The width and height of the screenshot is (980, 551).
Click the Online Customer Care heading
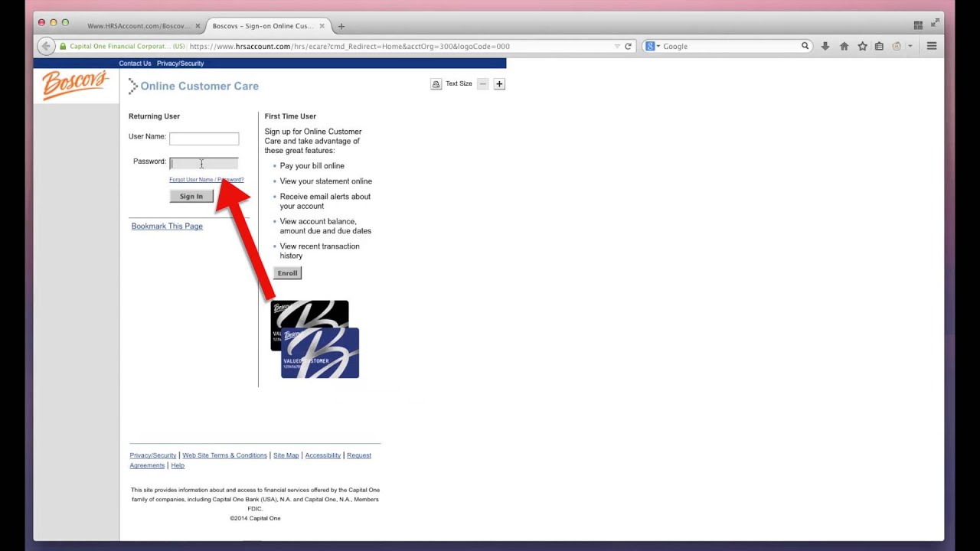pos(199,86)
